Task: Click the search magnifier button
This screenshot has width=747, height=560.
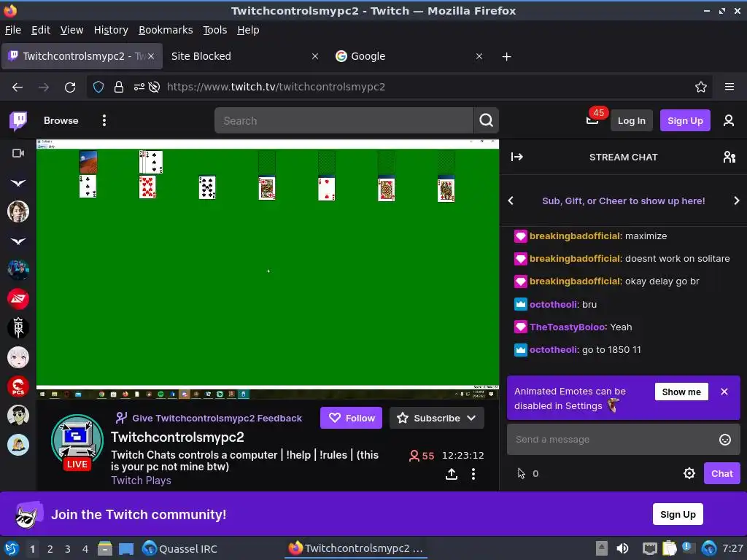Action: (x=486, y=120)
